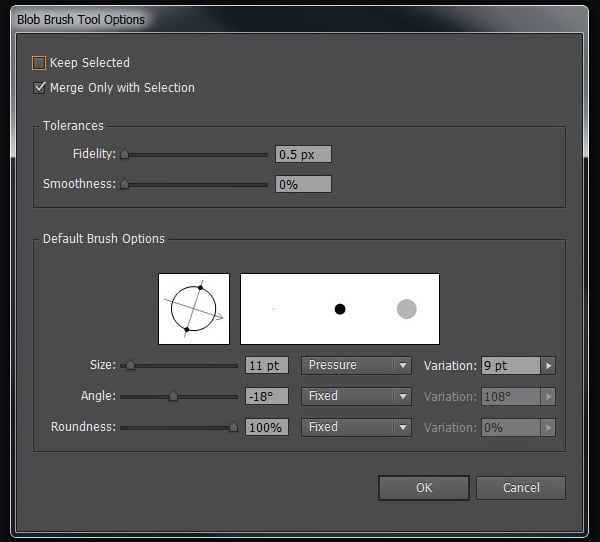Click the Fidelity slider handle
The image size is (600, 542).
coord(124,155)
